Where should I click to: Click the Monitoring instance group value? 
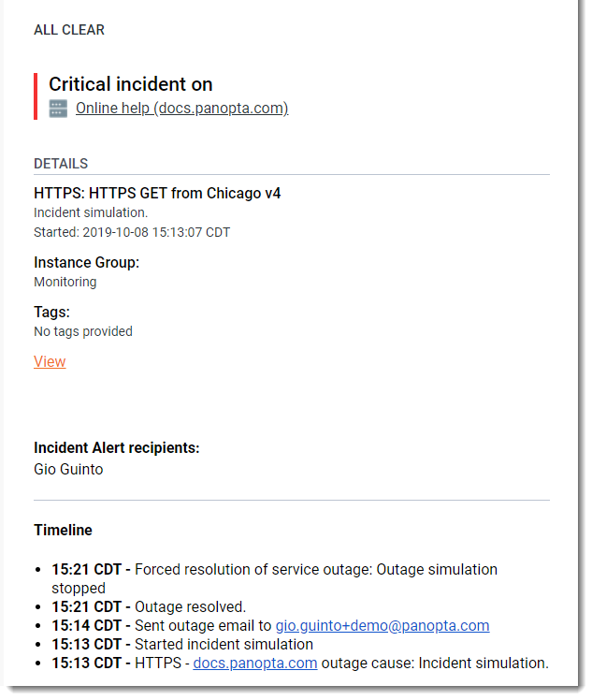[x=65, y=282]
